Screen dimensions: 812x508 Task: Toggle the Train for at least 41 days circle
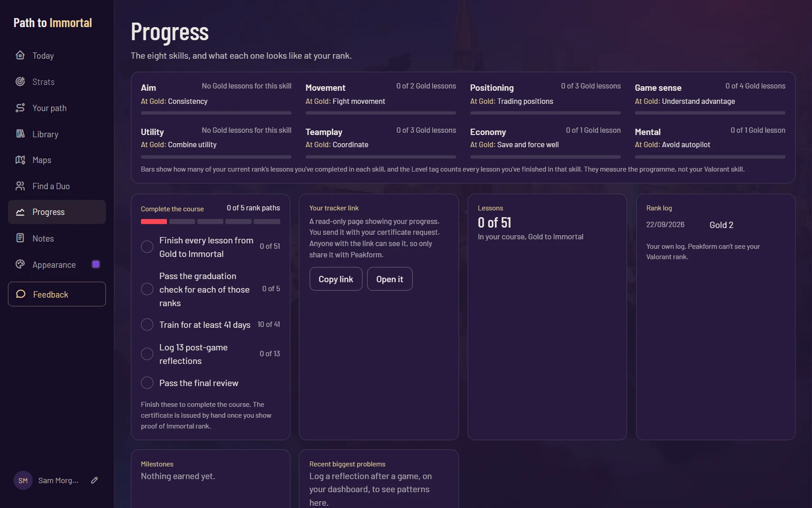click(x=147, y=325)
